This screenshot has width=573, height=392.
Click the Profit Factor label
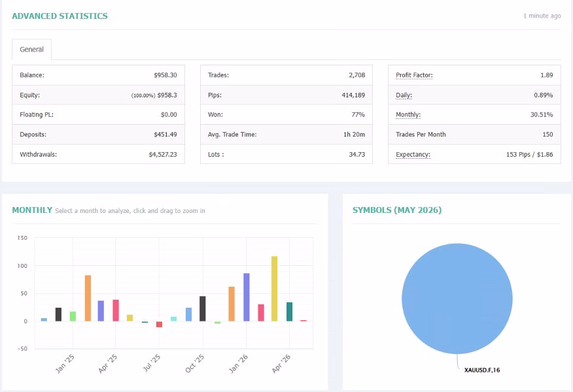click(x=414, y=75)
